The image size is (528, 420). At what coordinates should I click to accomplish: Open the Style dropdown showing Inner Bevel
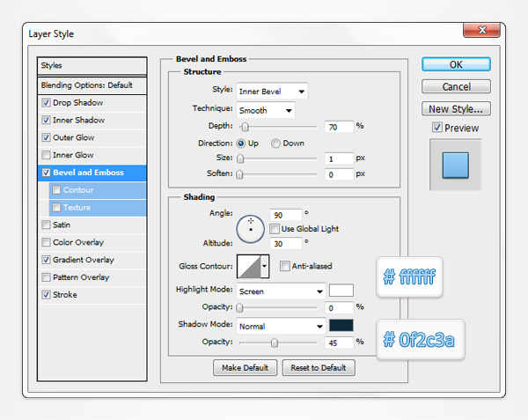pos(272,91)
